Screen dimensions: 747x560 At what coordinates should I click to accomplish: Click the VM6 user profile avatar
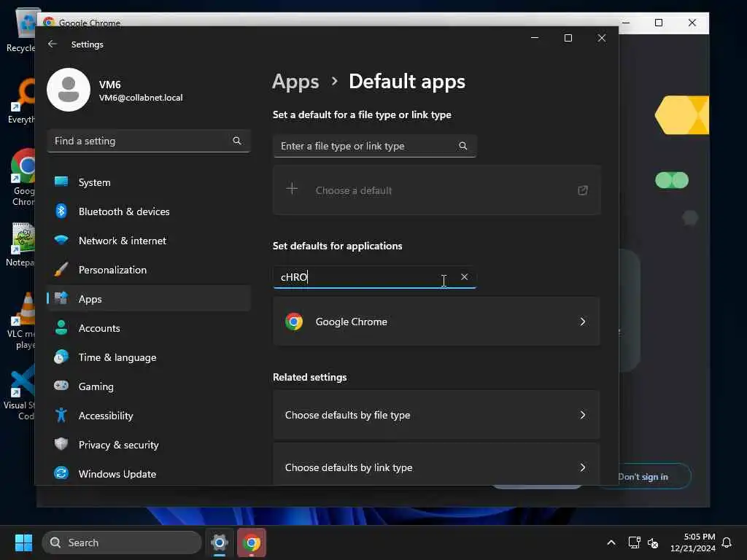coord(69,90)
